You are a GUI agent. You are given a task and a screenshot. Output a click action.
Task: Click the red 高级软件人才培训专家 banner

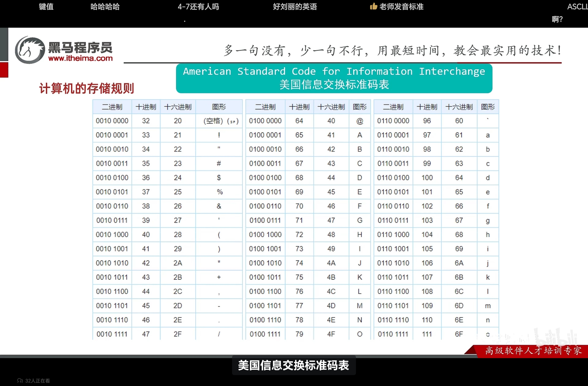coord(533,351)
